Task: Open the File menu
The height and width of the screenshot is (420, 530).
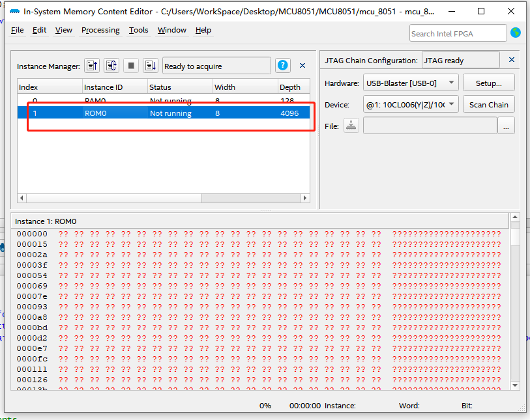Action: (17, 30)
